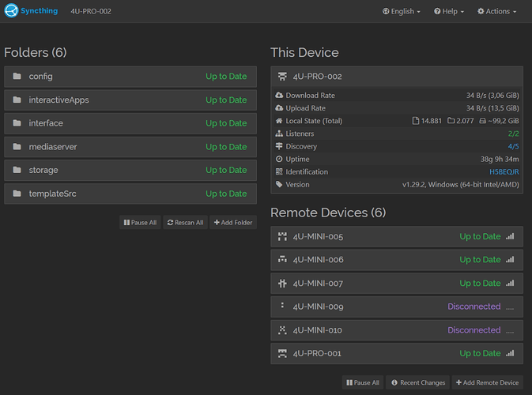Image resolution: width=532 pixels, height=395 pixels.
Task: Click the Local State home icon
Action: tap(279, 121)
